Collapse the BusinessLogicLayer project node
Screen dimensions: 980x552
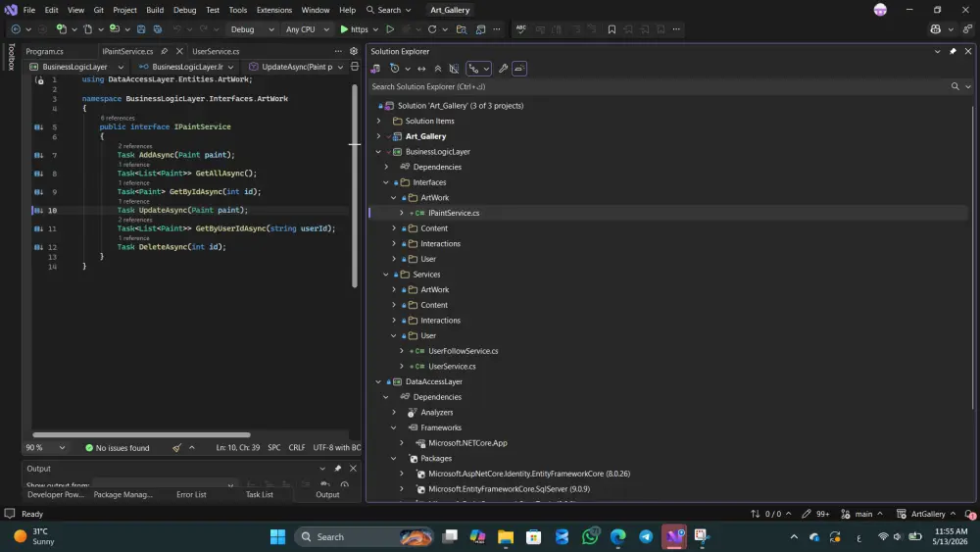pyautogui.click(x=378, y=152)
